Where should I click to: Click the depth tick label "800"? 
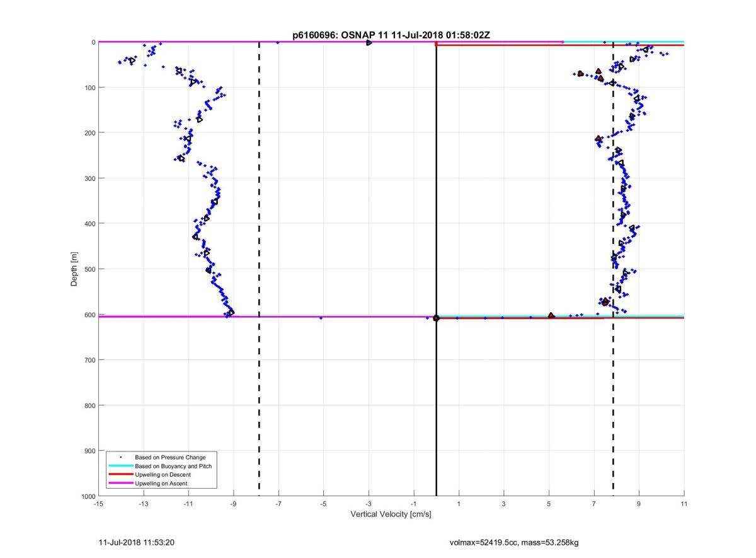click(89, 405)
